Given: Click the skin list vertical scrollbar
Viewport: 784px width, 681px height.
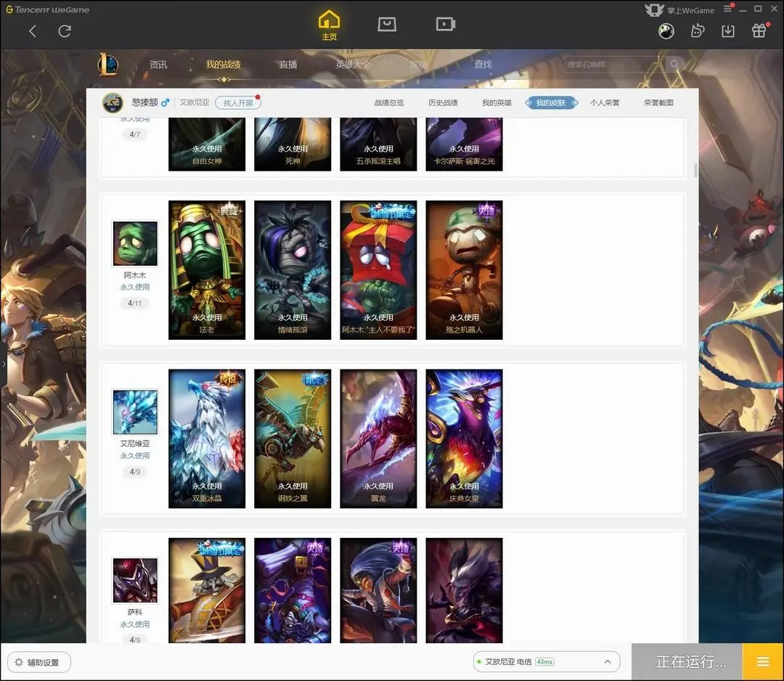Looking at the screenshot, I should click(x=695, y=170).
